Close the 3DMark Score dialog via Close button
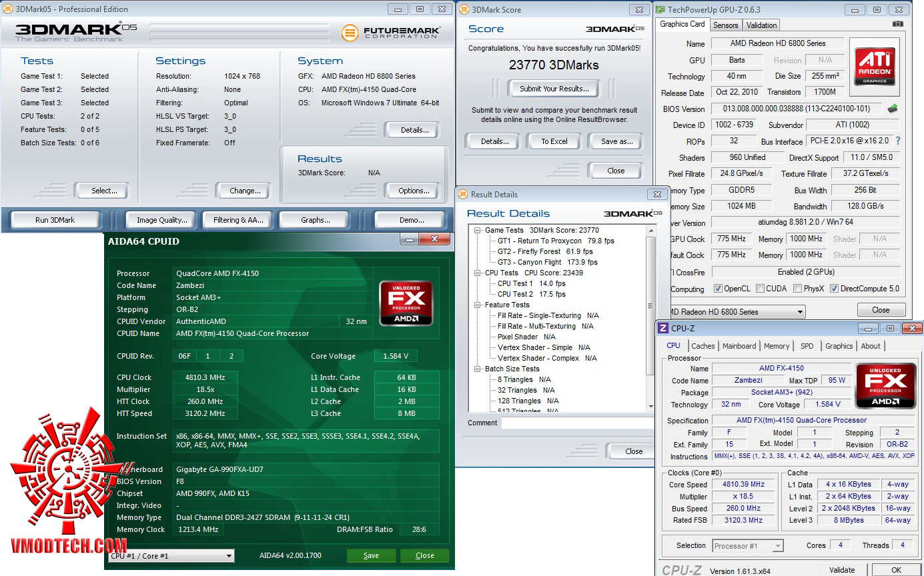924x576 pixels. [616, 171]
